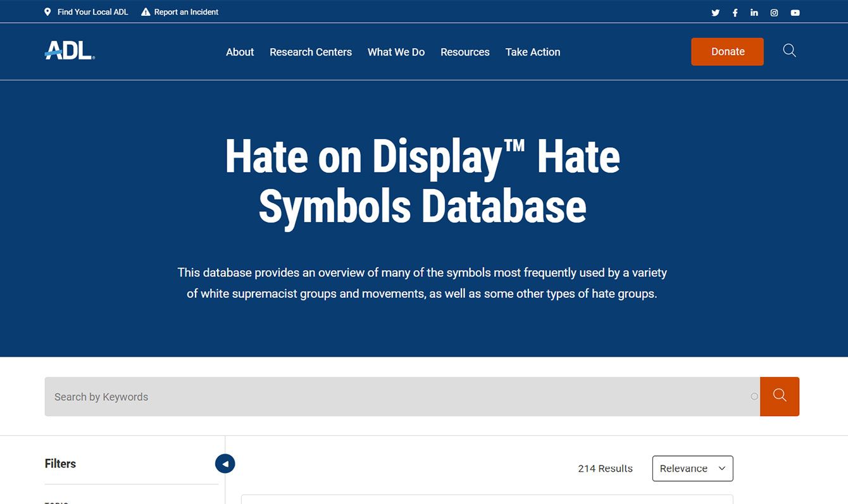
Task: Go to ADL's YouTube channel
Action: click(795, 13)
